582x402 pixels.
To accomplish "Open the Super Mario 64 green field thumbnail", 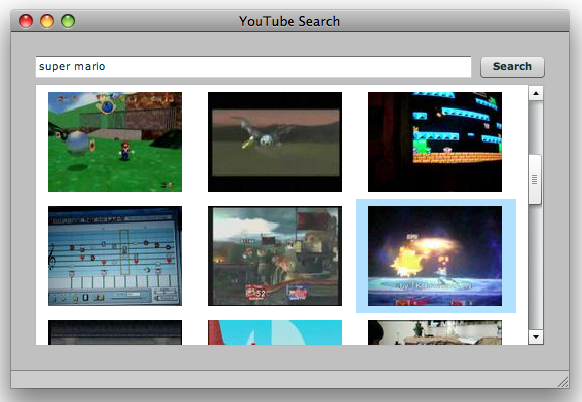I will (115, 142).
